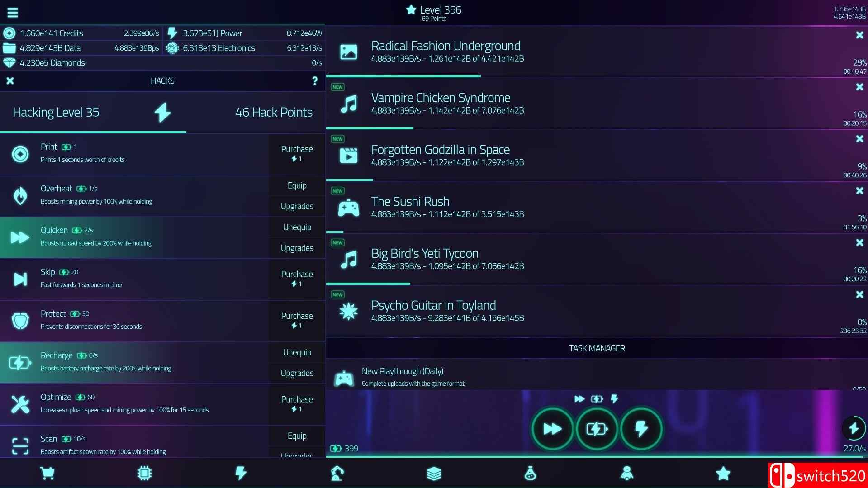The image size is (868, 488).
Task: Open the chip hardware tab
Action: 144,473
